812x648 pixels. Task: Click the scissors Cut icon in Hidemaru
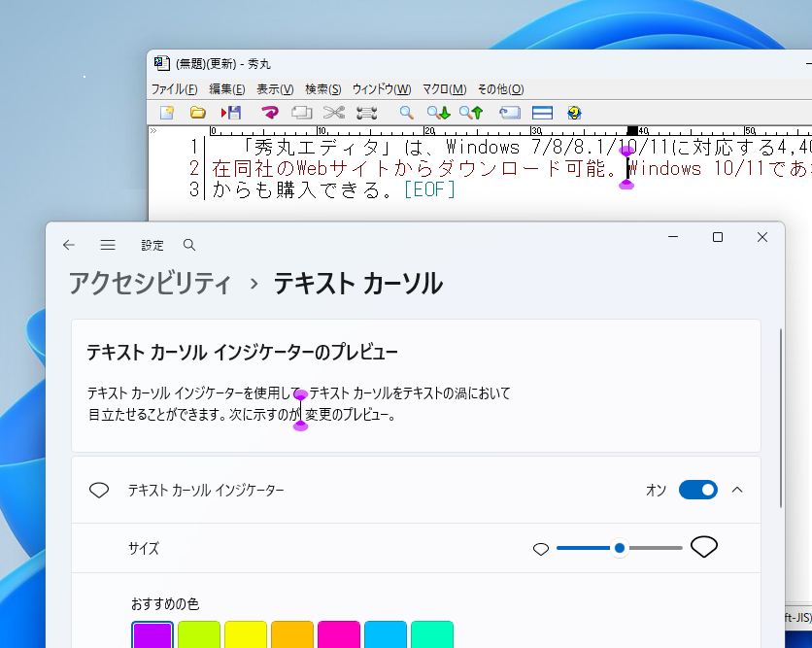(334, 113)
